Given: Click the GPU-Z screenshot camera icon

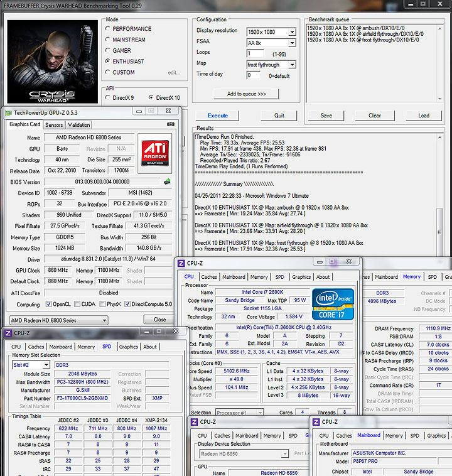Looking at the screenshot, I should [x=171, y=124].
